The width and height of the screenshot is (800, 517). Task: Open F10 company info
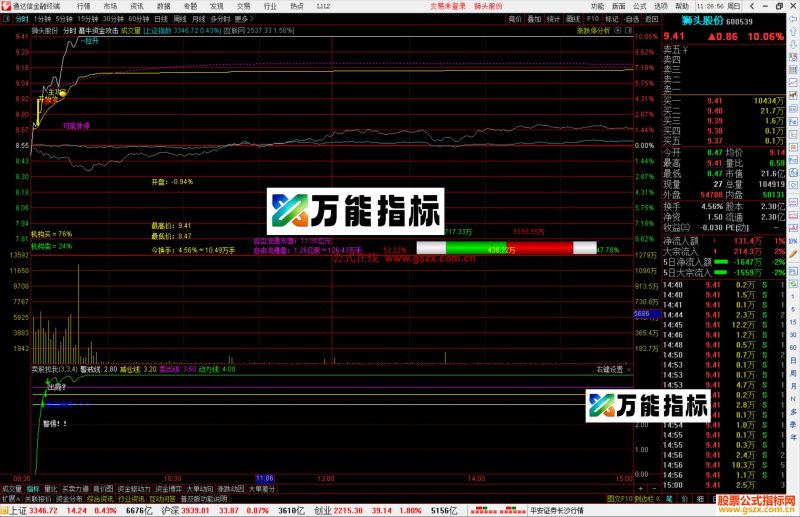tap(592, 19)
